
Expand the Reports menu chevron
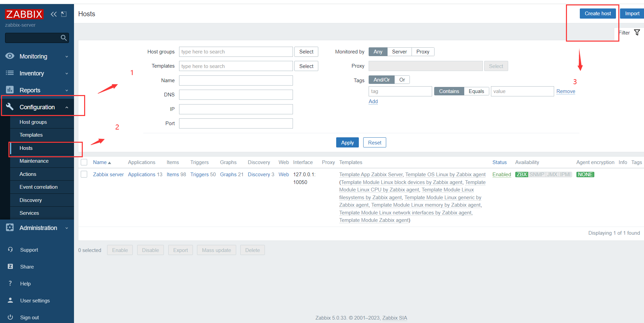(x=67, y=91)
